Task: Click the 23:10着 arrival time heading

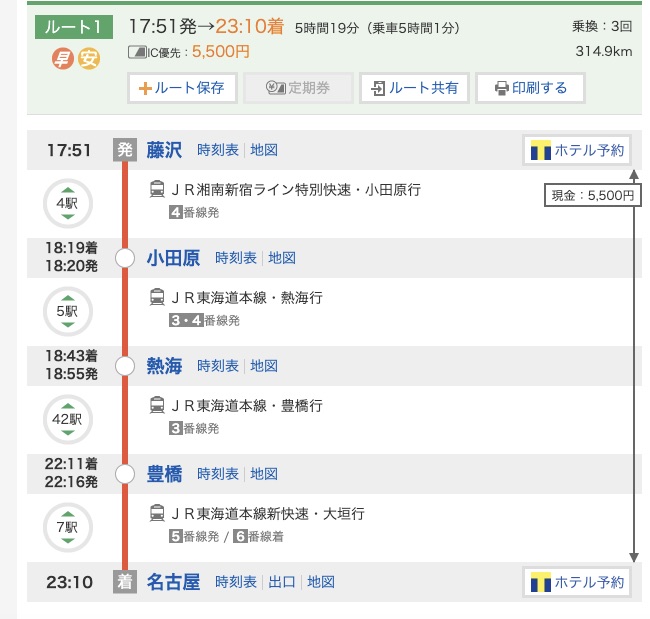Action: click(250, 27)
